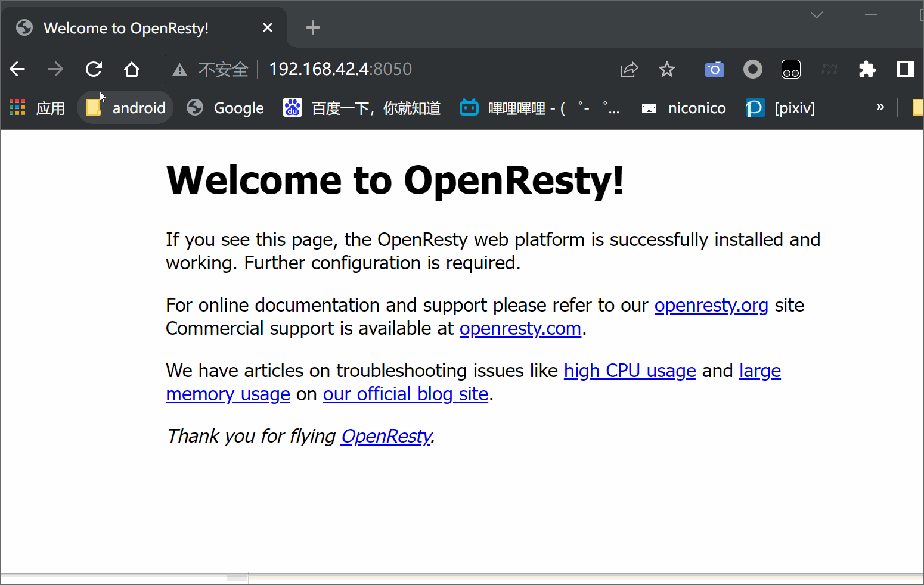Open a new browser tab

tap(313, 27)
